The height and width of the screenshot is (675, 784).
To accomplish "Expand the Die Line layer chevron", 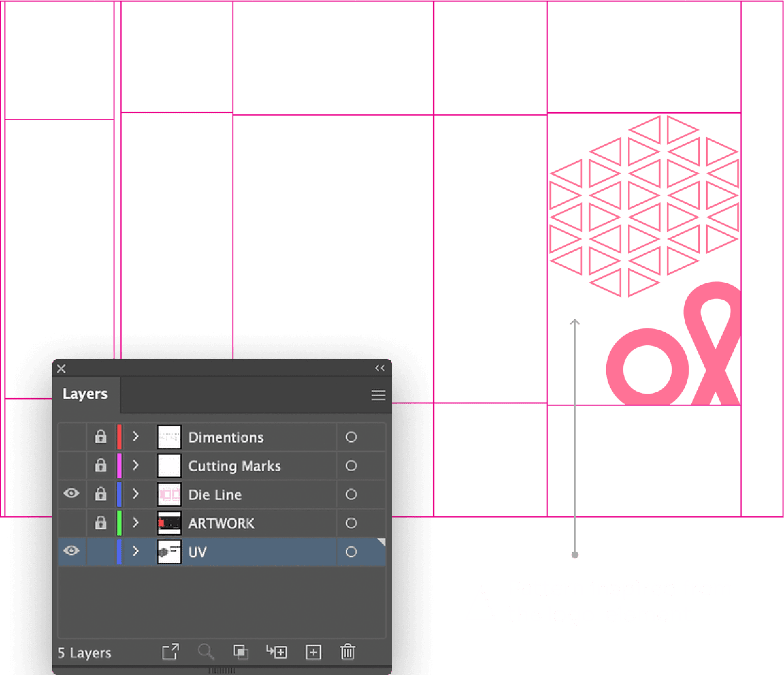I will [136, 494].
